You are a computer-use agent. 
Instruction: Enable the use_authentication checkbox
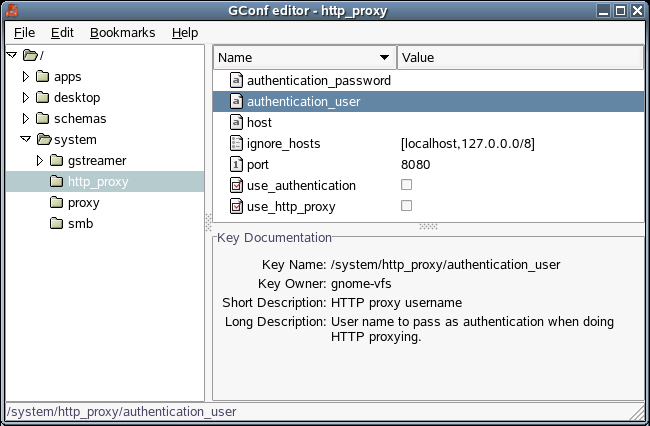point(406,185)
